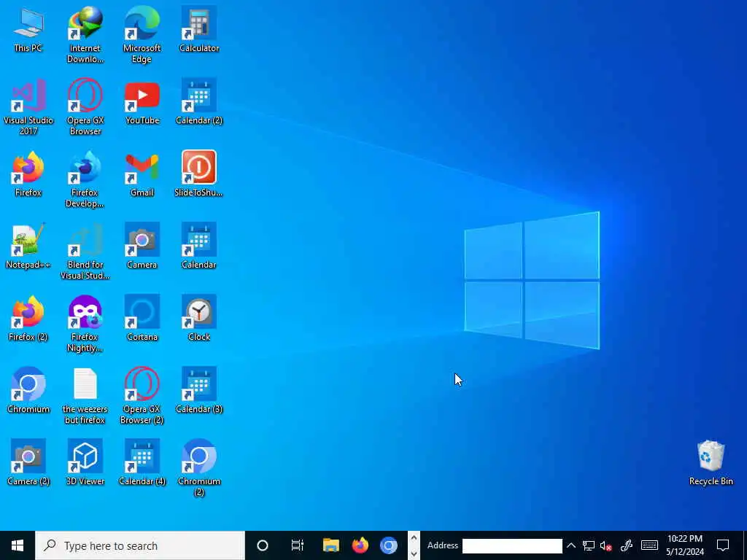Image resolution: width=747 pixels, height=560 pixels.
Task: Open Task View from the taskbar
Action: pos(298,545)
